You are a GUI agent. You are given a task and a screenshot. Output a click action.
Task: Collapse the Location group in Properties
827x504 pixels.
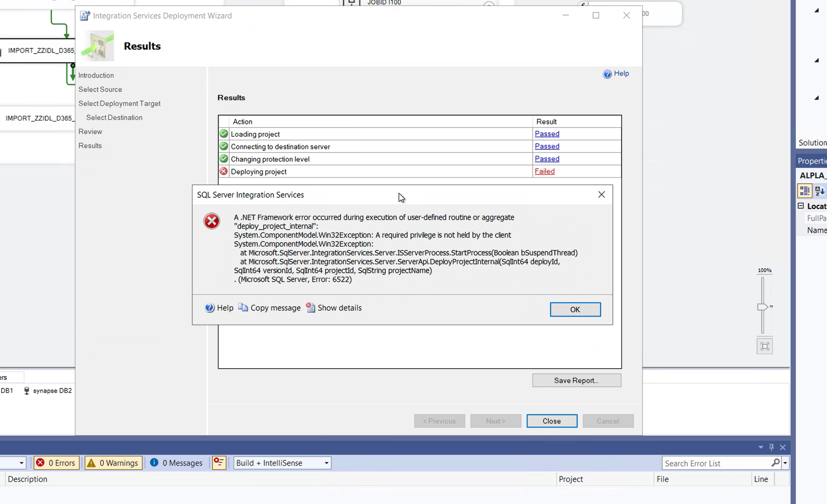[x=802, y=206]
